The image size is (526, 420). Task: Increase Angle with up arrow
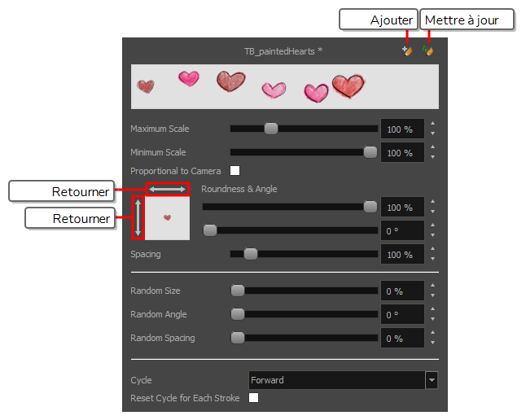[432, 225]
